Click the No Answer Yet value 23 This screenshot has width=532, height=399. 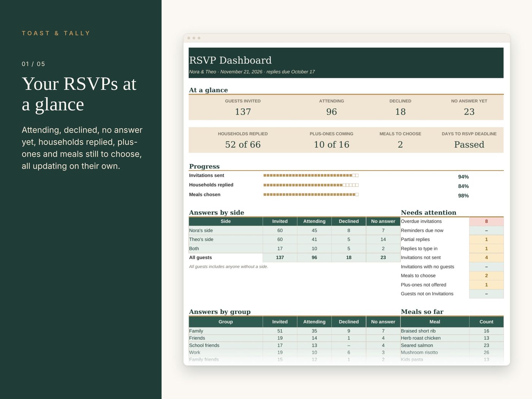pos(469,112)
